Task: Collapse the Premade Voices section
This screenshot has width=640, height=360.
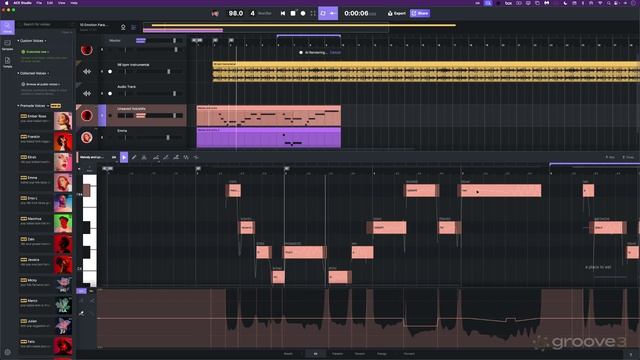Action: [x=18, y=106]
